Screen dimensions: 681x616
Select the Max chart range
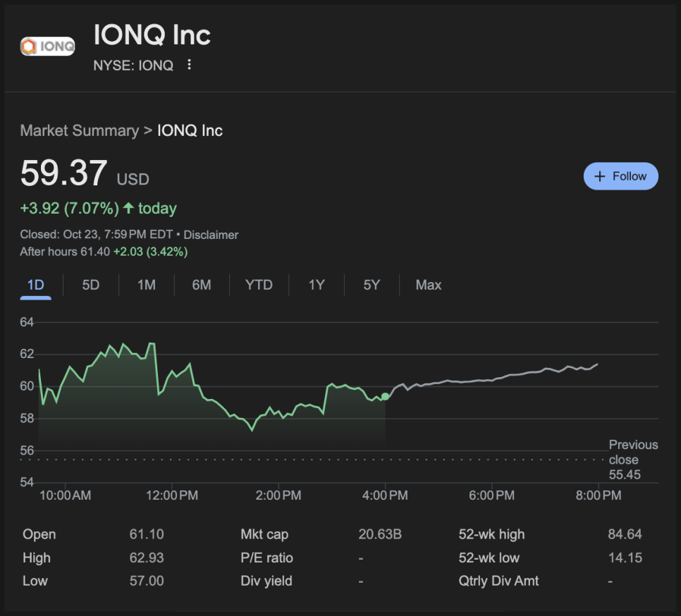tap(429, 285)
